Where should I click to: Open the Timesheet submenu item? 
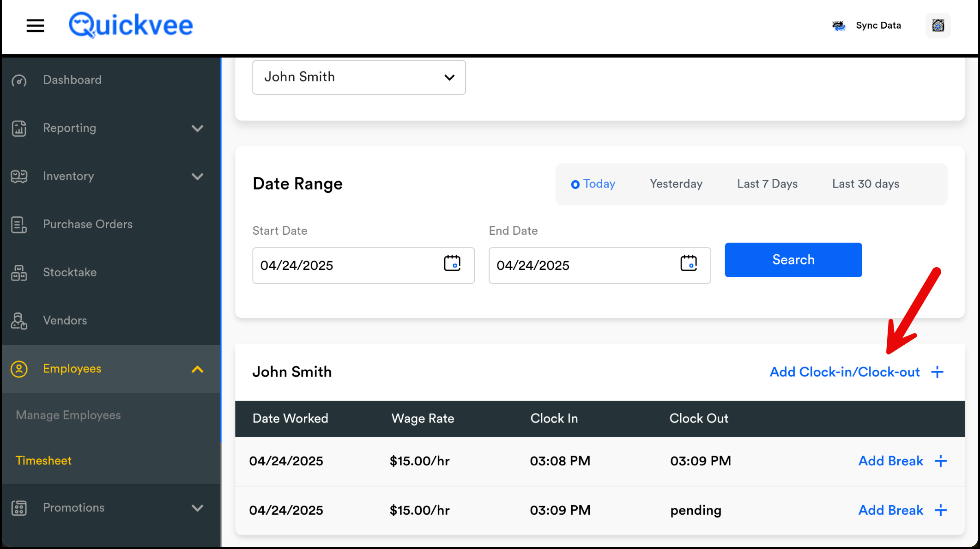(x=43, y=461)
